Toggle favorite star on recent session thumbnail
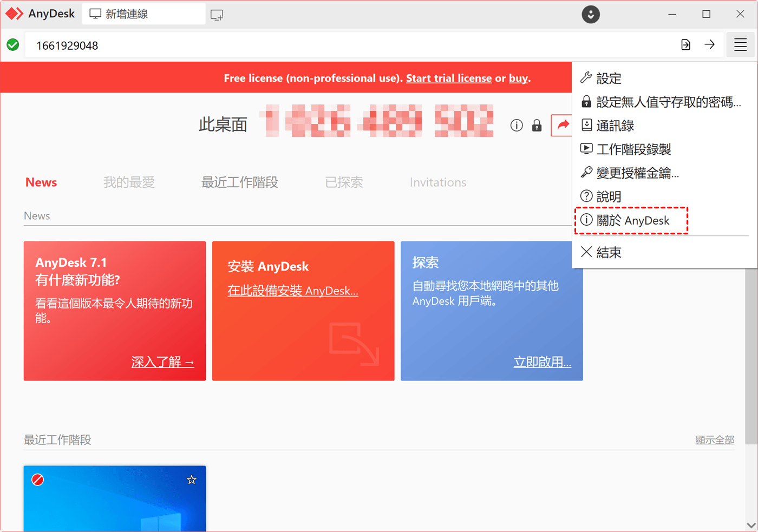The width and height of the screenshot is (758, 532). pos(192,480)
